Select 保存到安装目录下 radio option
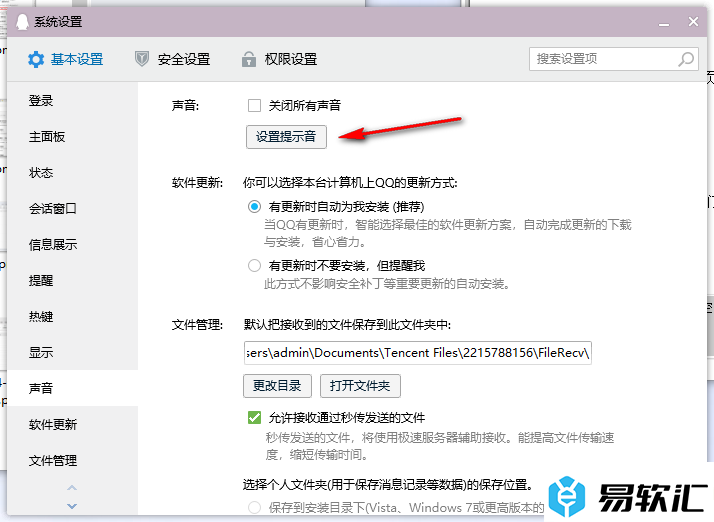This screenshot has width=714, height=522. (254, 507)
